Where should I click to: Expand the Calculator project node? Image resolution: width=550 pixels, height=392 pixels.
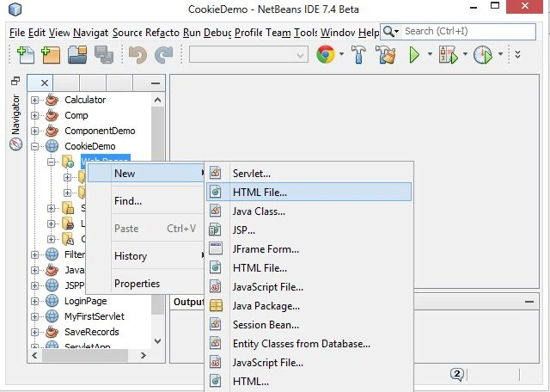click(34, 100)
